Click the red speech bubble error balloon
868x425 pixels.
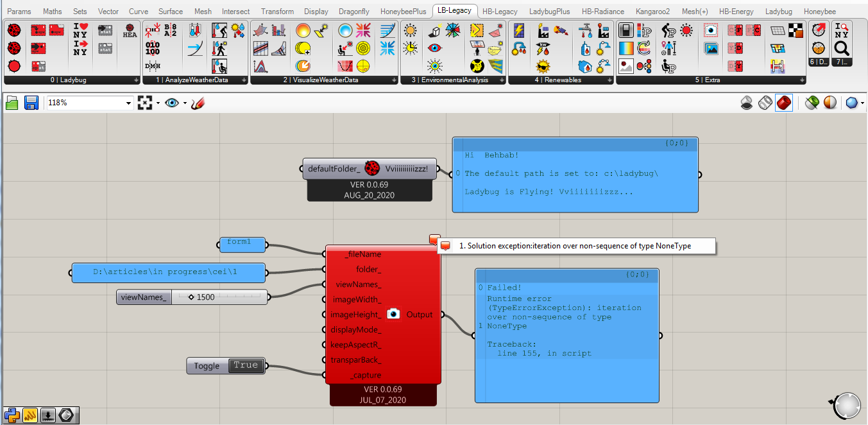coord(434,240)
